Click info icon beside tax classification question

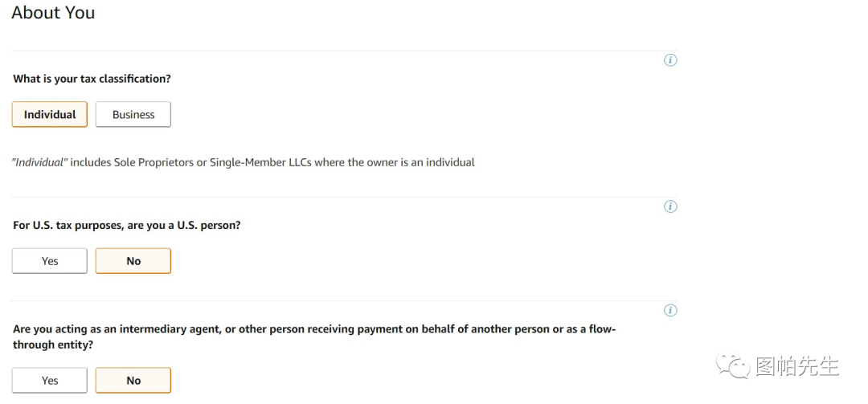(670, 60)
